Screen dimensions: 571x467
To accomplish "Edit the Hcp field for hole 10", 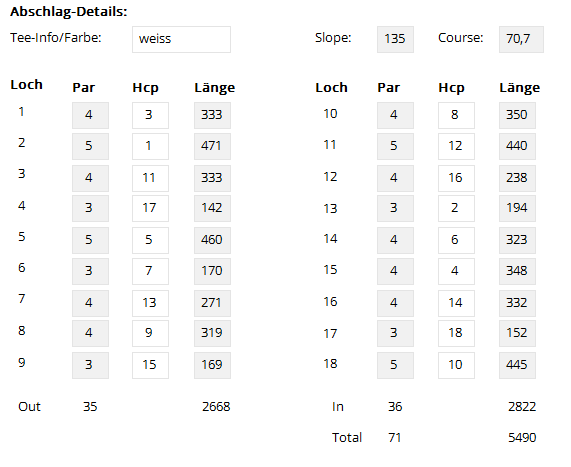I will pyautogui.click(x=456, y=115).
